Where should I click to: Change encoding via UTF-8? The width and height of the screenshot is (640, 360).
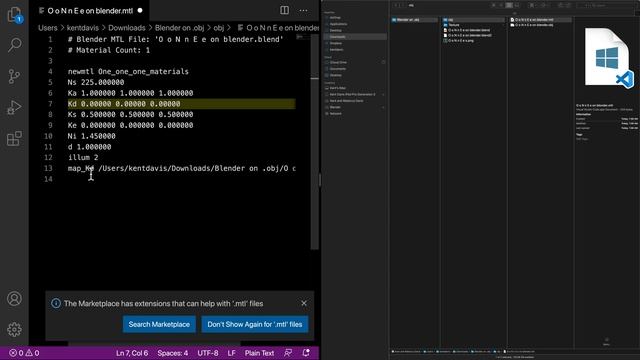coord(208,353)
